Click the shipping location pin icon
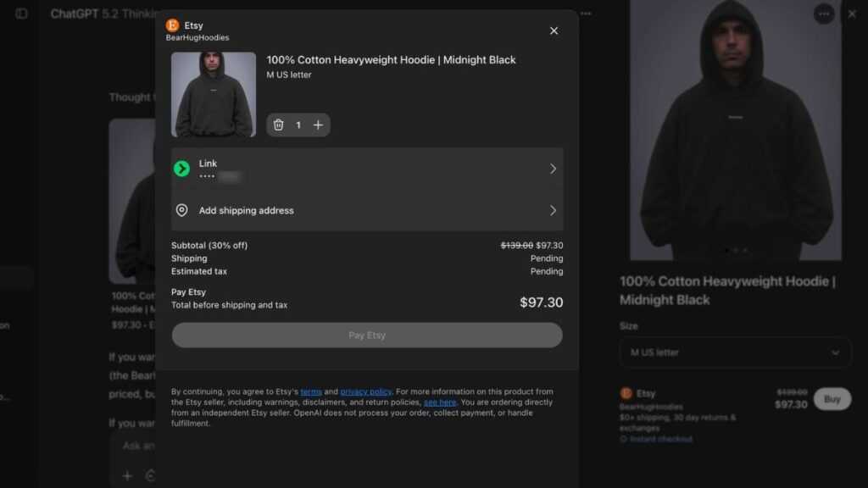The width and height of the screenshot is (868, 488). point(181,210)
